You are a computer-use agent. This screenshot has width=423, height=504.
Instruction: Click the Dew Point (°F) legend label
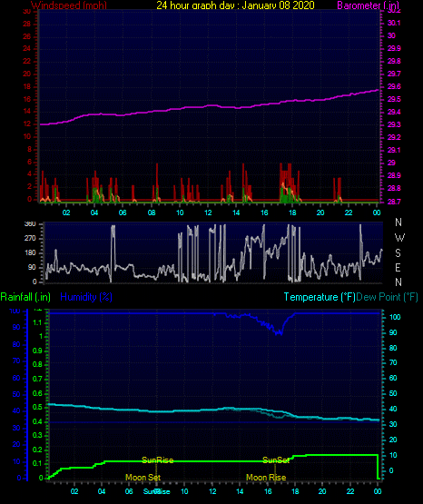388,297
